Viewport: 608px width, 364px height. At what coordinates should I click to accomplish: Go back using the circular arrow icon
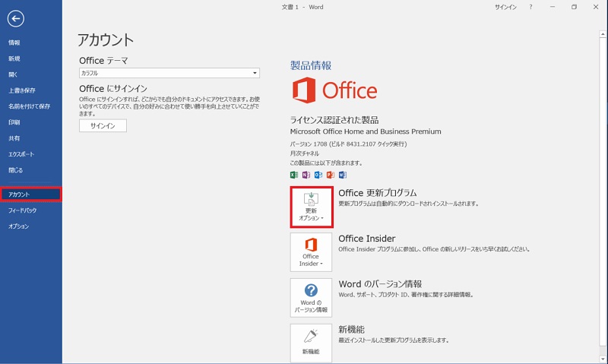point(15,18)
